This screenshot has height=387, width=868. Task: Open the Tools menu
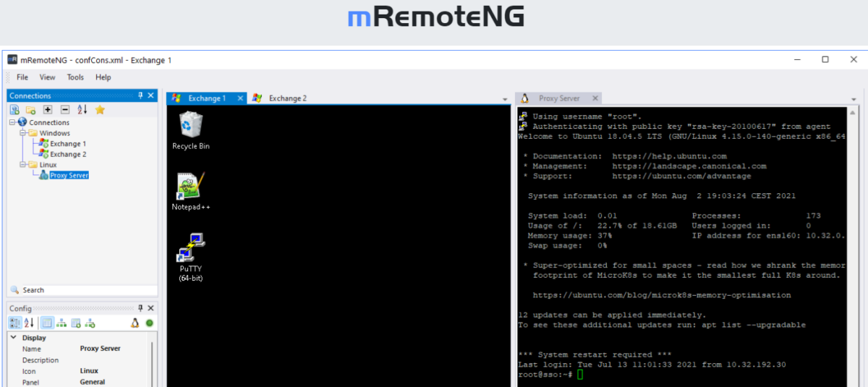[x=75, y=77]
